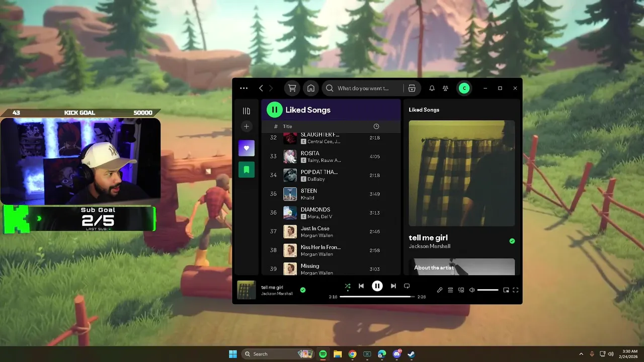The height and width of the screenshot is (362, 644).
Task: Seek on the song progress bar
Action: coord(377,297)
